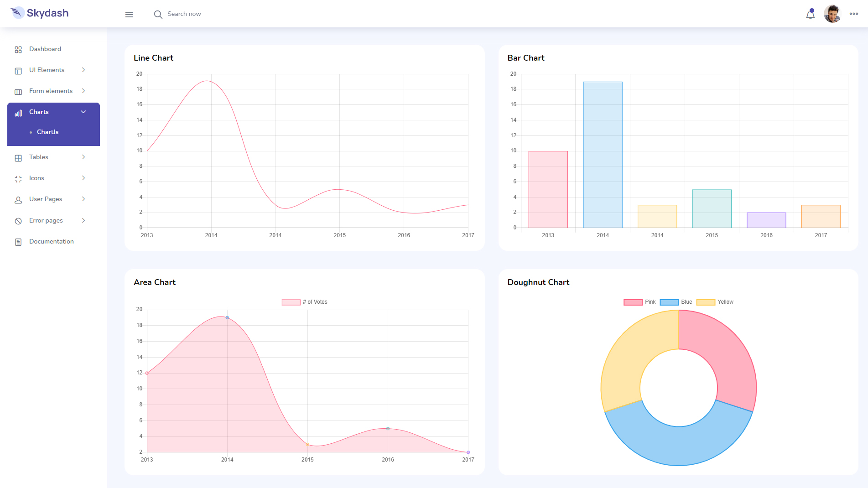Click the Documentation page icon
Viewport: 868px width, 488px height.
coord(18,242)
